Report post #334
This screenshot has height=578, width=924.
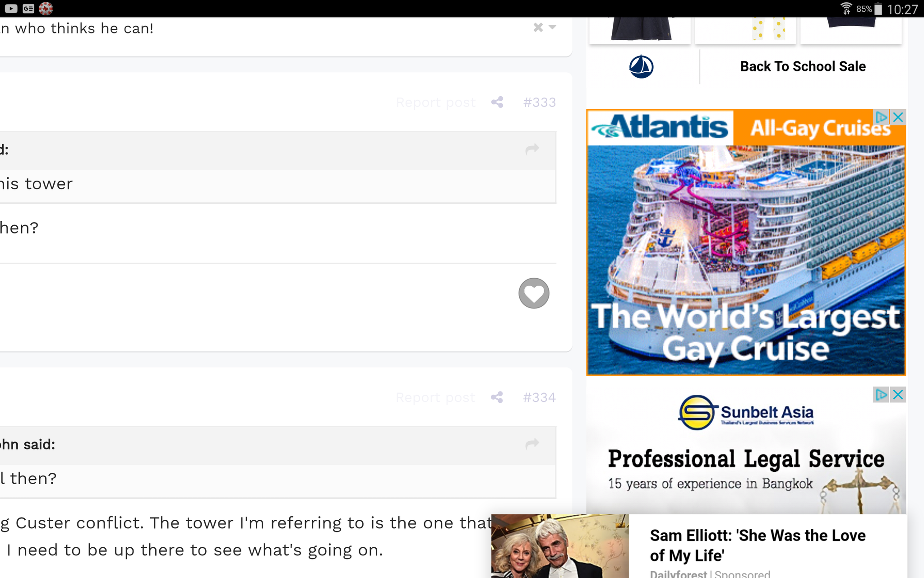click(435, 397)
